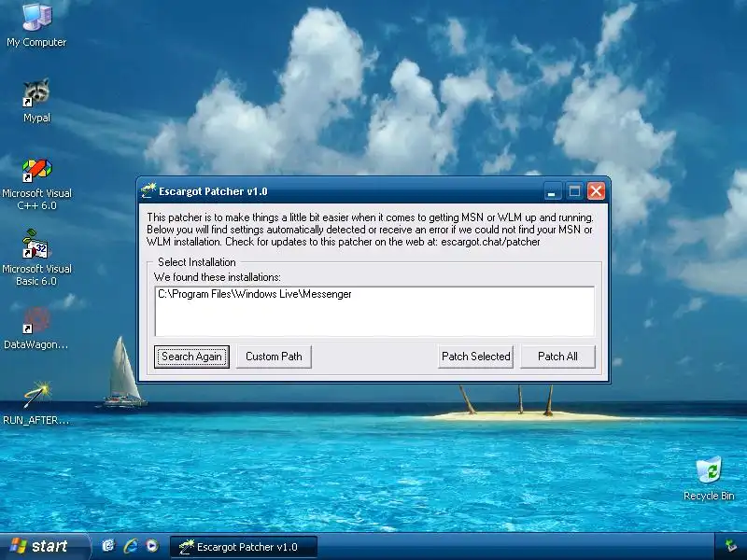This screenshot has height=560, width=747.
Task: Click the Escargot Patcher title bar icon
Action: pyautogui.click(x=148, y=191)
